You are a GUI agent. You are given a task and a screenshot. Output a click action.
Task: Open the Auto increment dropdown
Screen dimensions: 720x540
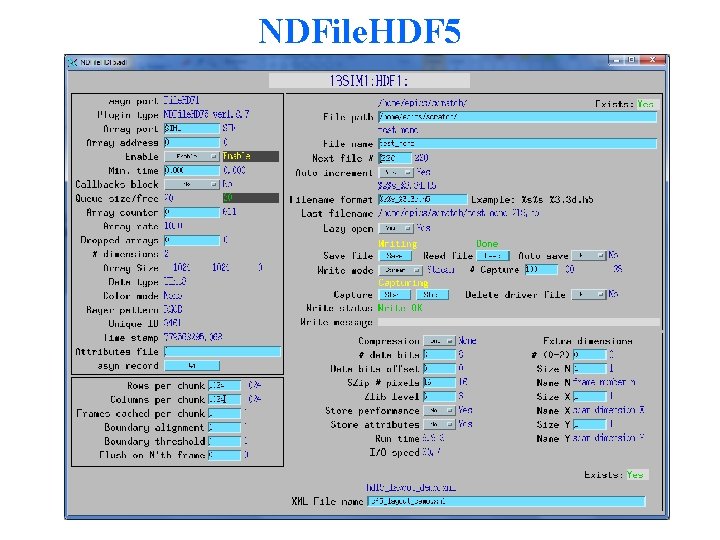[396, 172]
